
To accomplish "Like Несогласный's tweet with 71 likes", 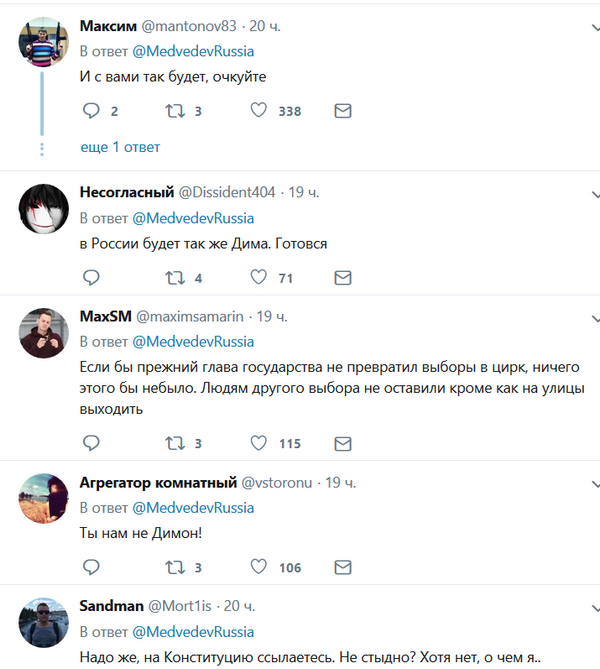I will [x=260, y=277].
